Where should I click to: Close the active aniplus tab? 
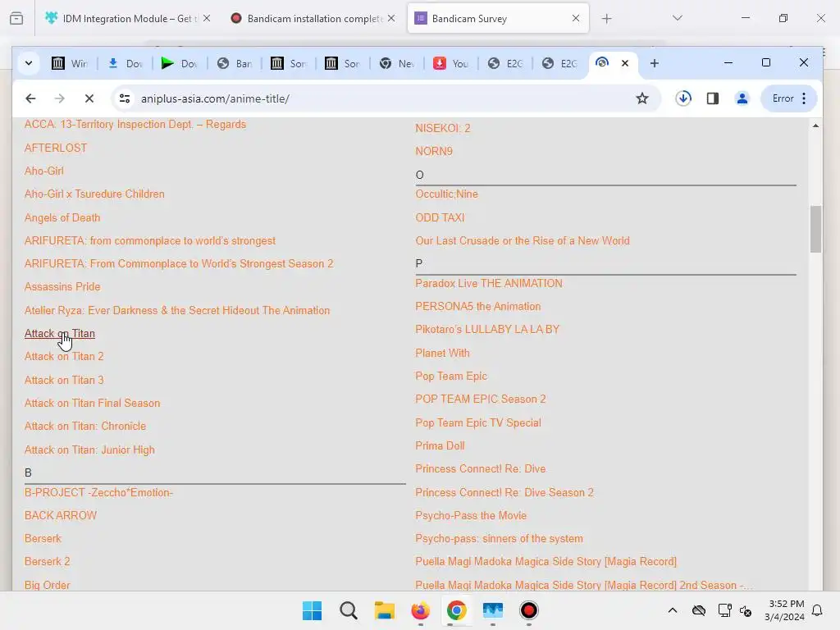(x=624, y=63)
